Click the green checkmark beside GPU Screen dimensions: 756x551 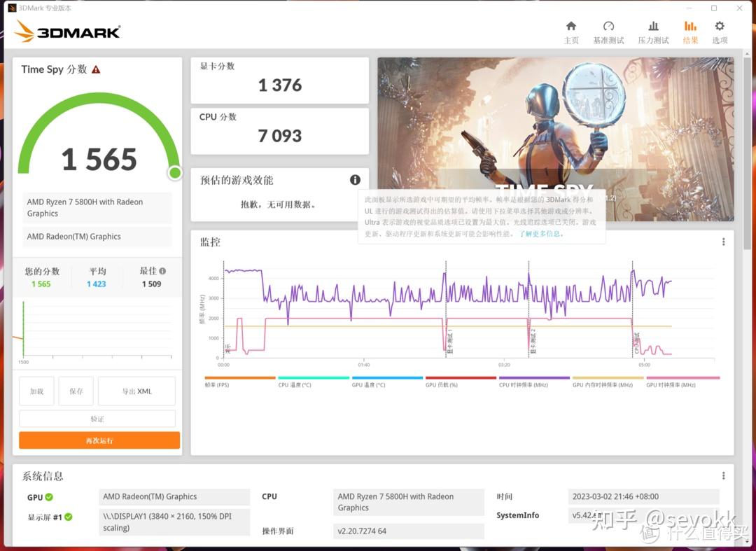[48, 497]
